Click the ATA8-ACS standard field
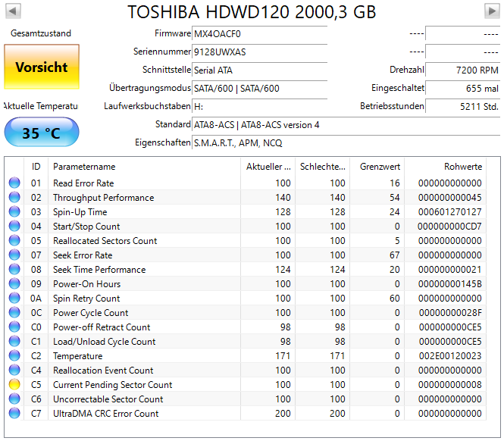Screen dimensions: 504x441 pos(346,125)
